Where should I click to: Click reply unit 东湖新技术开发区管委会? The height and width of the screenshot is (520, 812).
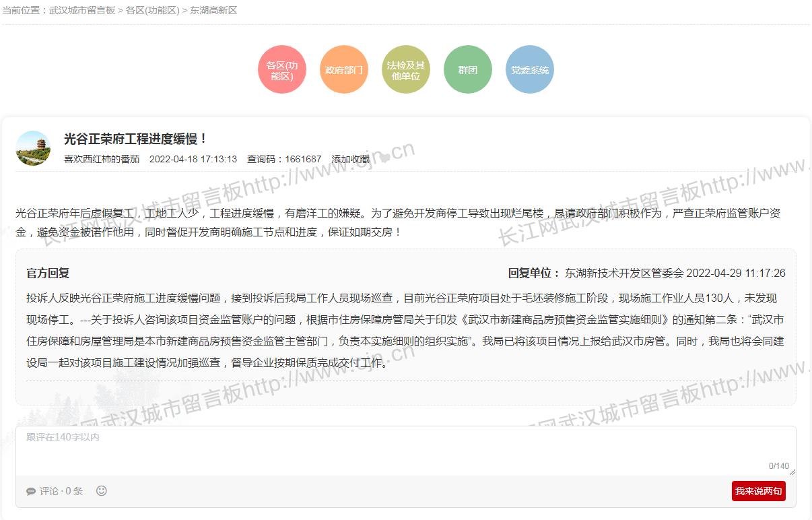[x=624, y=273]
